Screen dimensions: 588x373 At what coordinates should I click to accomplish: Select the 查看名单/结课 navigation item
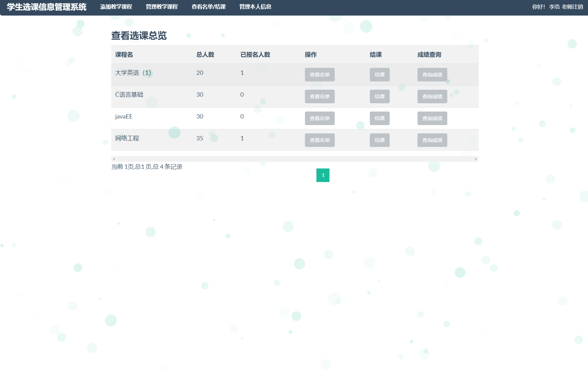(x=209, y=7)
